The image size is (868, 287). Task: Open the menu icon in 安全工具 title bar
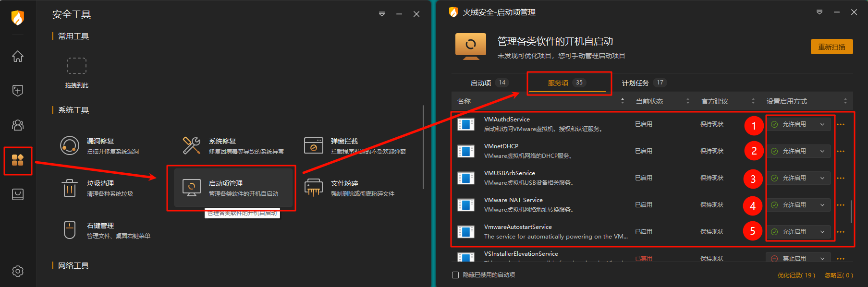pyautogui.click(x=382, y=14)
